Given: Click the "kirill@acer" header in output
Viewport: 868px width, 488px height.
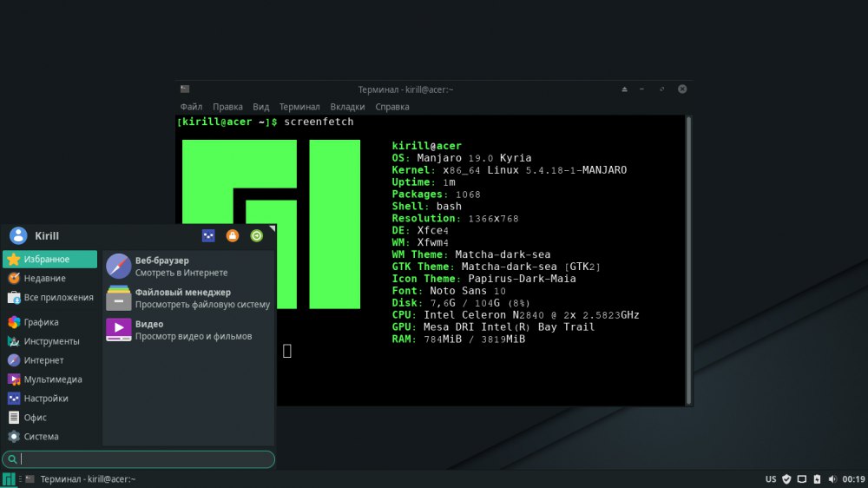Looking at the screenshot, I should coord(427,146).
